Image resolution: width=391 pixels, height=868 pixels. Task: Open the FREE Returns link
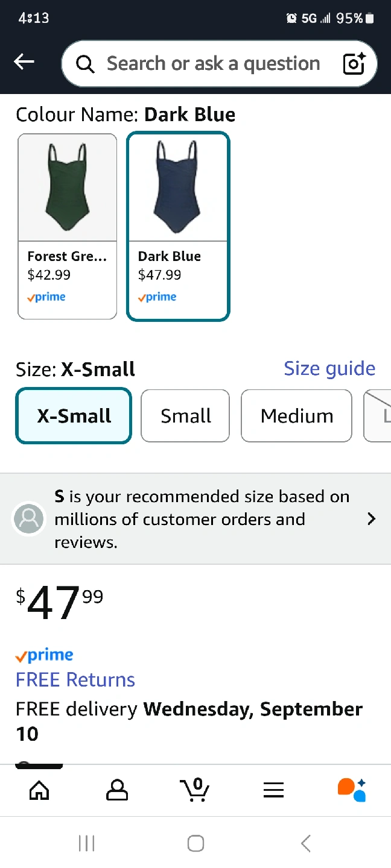point(75,680)
